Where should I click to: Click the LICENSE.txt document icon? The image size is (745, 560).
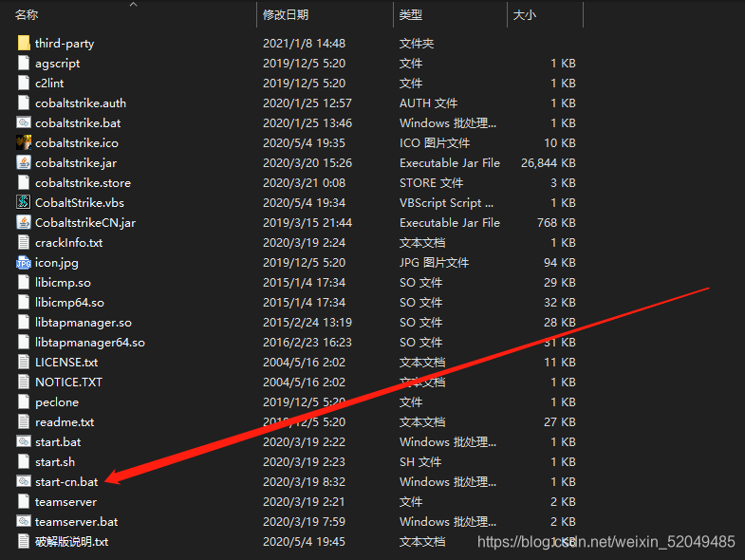(x=24, y=363)
